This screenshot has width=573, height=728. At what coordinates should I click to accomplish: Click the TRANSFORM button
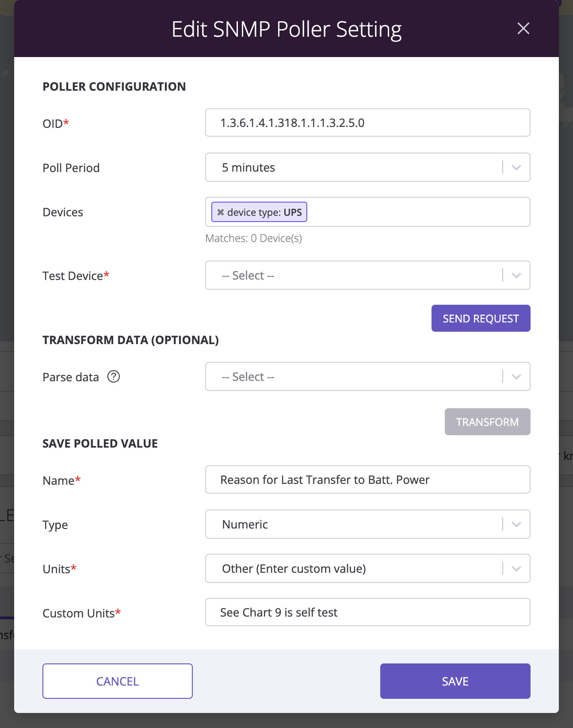488,422
